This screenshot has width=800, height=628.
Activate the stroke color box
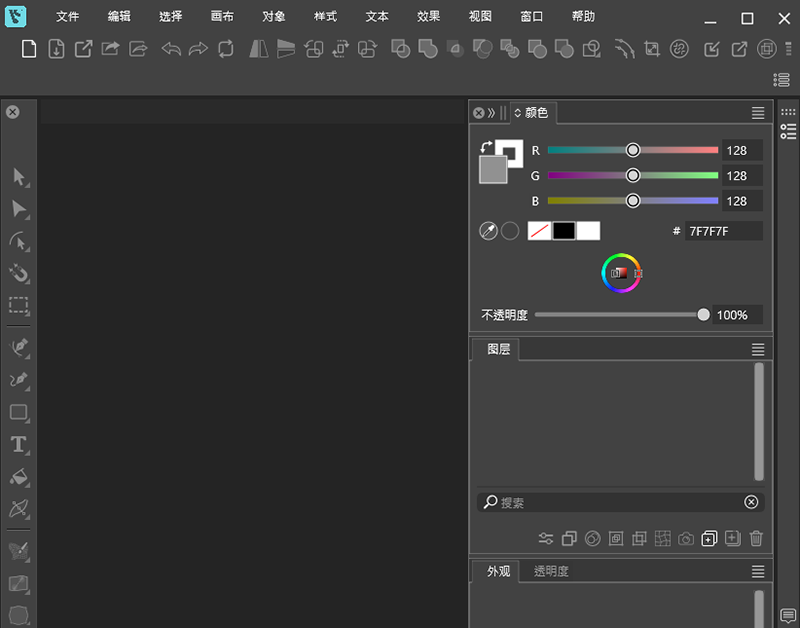(513, 149)
